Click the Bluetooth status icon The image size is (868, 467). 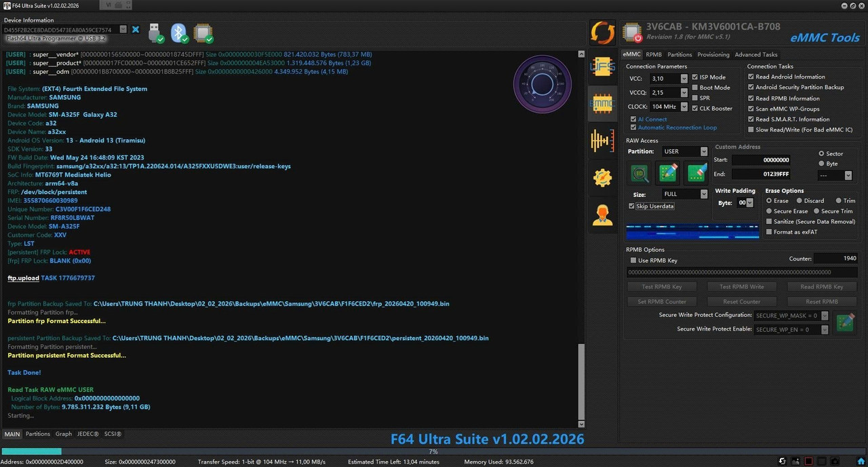click(179, 33)
